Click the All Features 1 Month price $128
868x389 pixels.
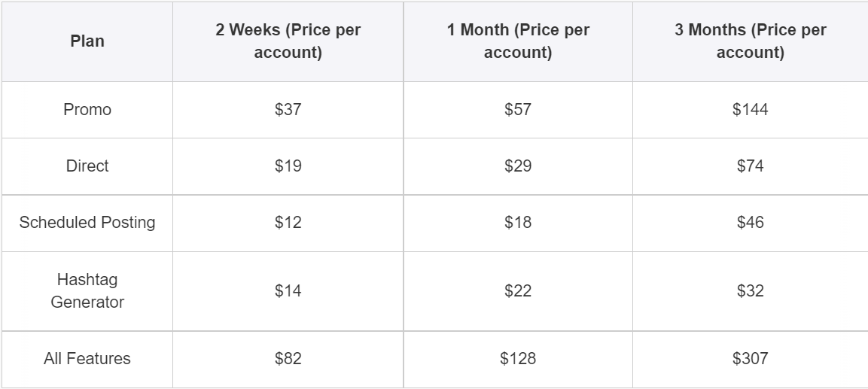[x=518, y=359]
